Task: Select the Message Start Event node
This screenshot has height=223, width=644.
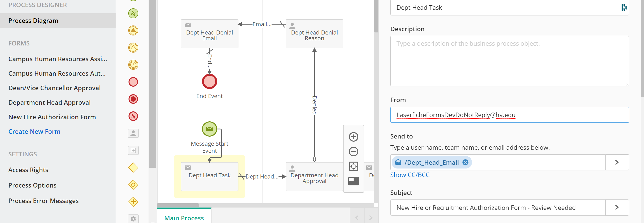Action: pos(210,129)
